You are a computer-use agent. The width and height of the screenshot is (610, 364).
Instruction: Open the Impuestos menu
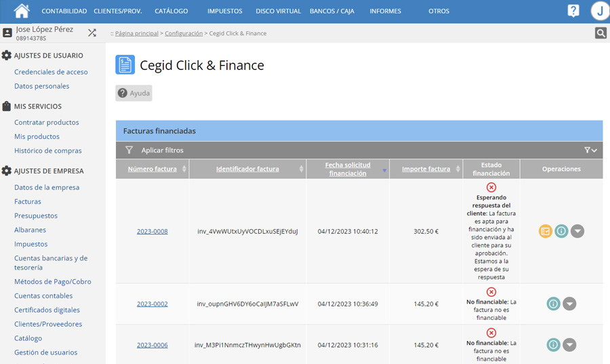point(225,12)
